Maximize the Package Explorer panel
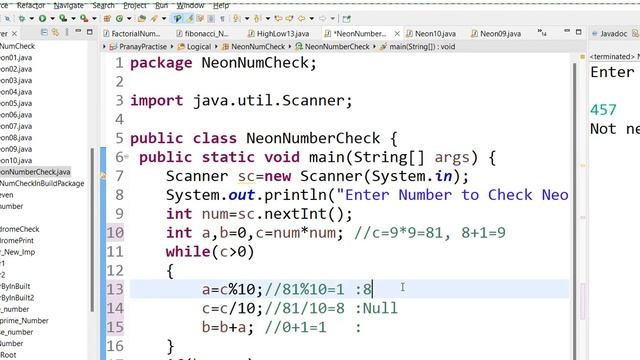Screen dimensions: 640x360 pyautogui.click(x=90, y=32)
